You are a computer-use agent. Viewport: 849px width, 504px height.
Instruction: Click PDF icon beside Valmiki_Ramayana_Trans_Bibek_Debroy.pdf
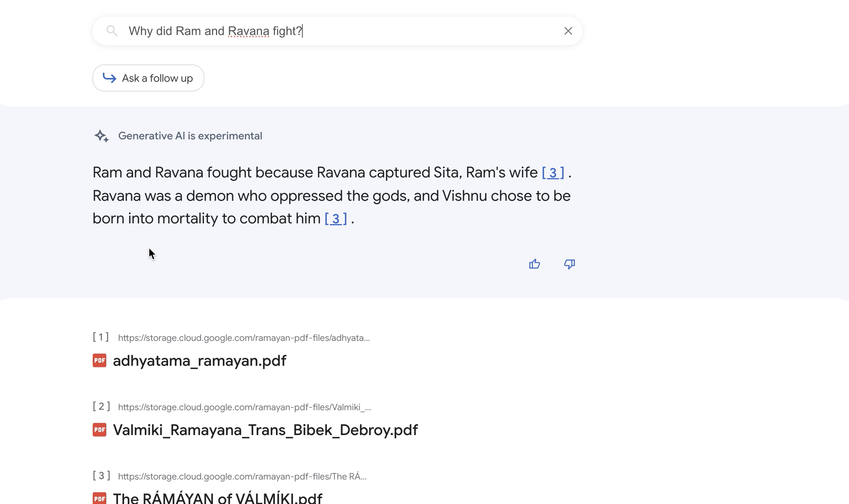click(x=100, y=430)
